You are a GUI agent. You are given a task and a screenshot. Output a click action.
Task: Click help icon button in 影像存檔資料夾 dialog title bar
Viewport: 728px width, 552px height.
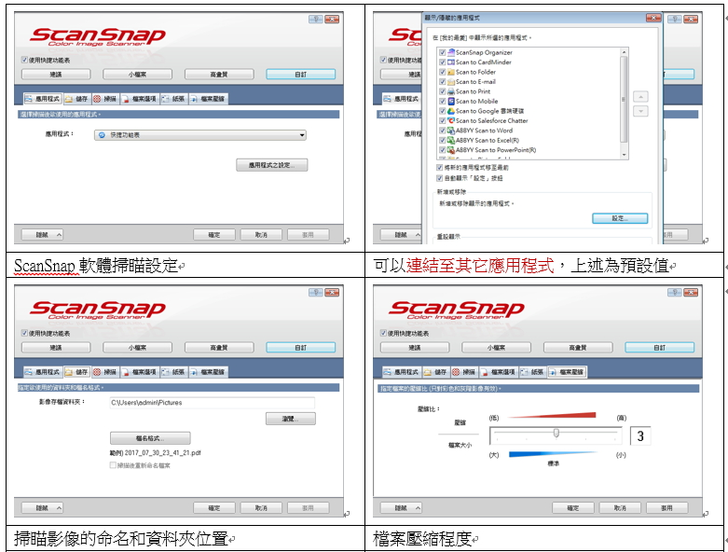(315, 292)
